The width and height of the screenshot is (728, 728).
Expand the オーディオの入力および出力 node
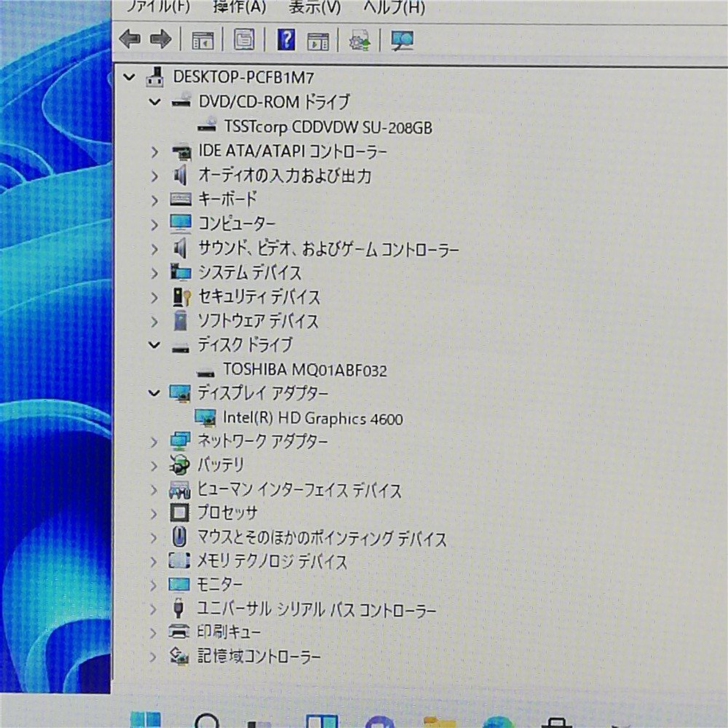tap(154, 176)
